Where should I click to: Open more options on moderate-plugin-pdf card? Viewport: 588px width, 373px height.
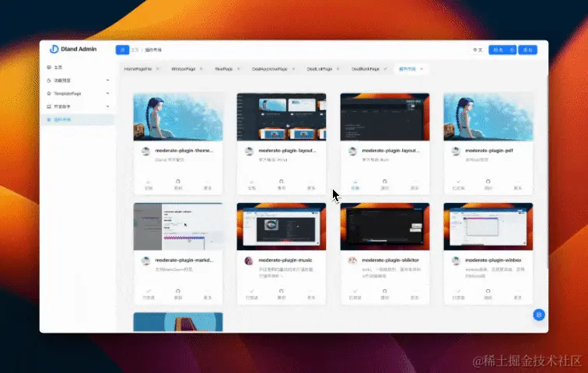[517, 185]
